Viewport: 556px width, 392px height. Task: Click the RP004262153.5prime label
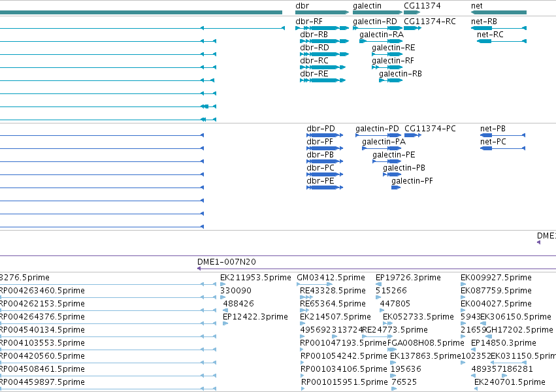pos(42,304)
